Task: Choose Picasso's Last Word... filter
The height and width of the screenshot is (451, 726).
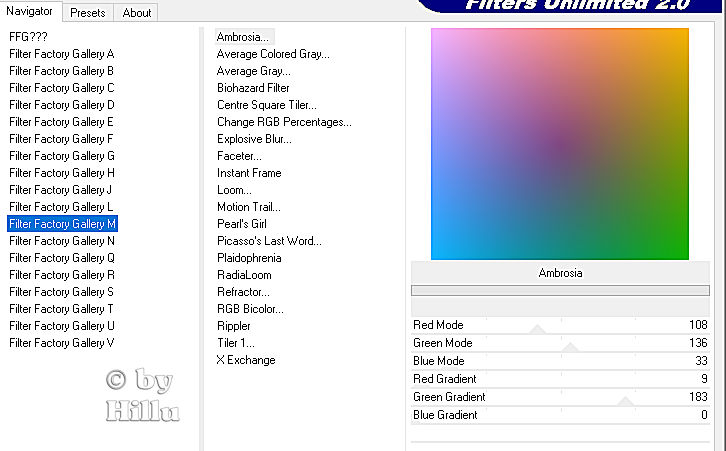Action: point(269,241)
